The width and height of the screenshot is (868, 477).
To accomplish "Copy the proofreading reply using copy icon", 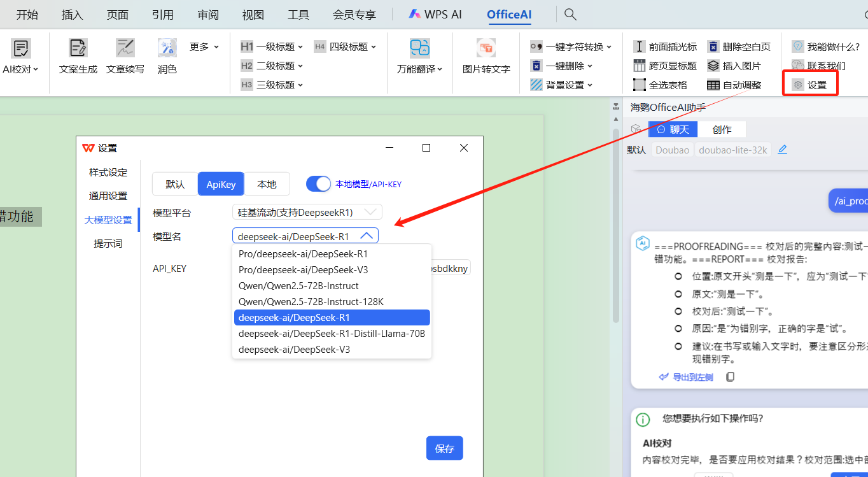I will click(730, 377).
